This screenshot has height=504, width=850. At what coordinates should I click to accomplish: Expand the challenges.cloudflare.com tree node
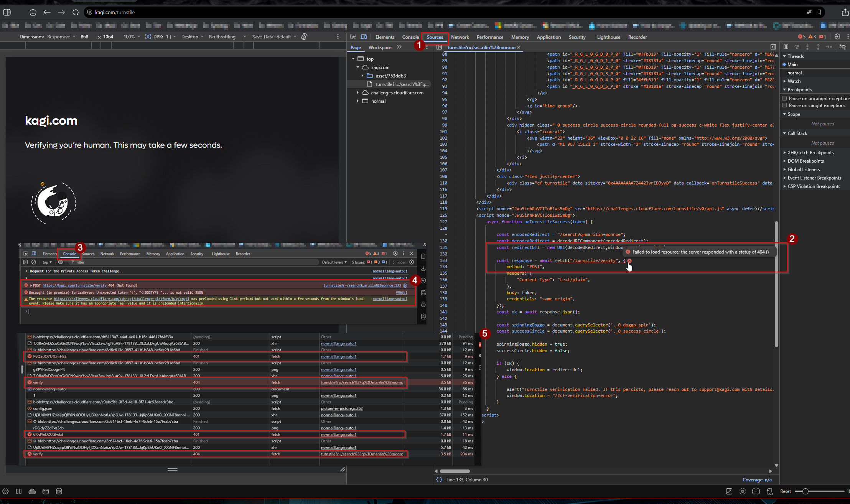coord(358,93)
